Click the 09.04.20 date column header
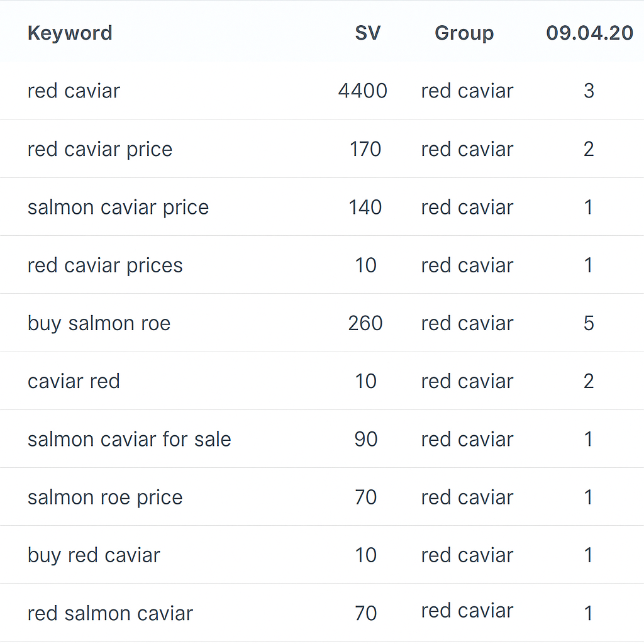Viewport: 644px width, 644px height. (589, 33)
